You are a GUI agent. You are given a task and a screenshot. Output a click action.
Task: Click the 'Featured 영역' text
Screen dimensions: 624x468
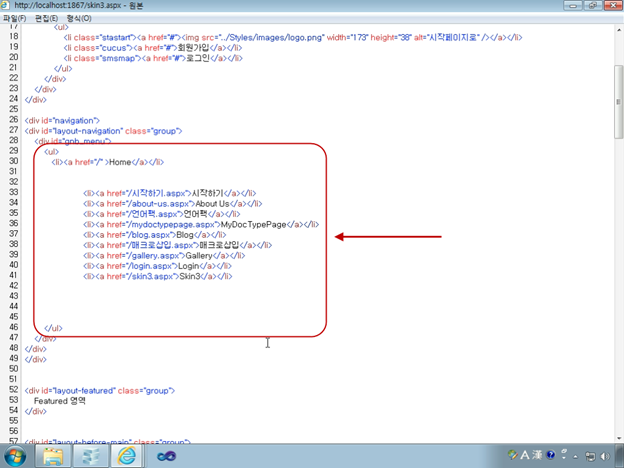[60, 401]
